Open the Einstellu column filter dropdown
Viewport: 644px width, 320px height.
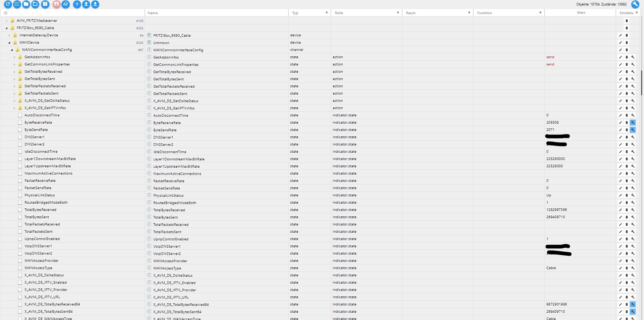637,13
